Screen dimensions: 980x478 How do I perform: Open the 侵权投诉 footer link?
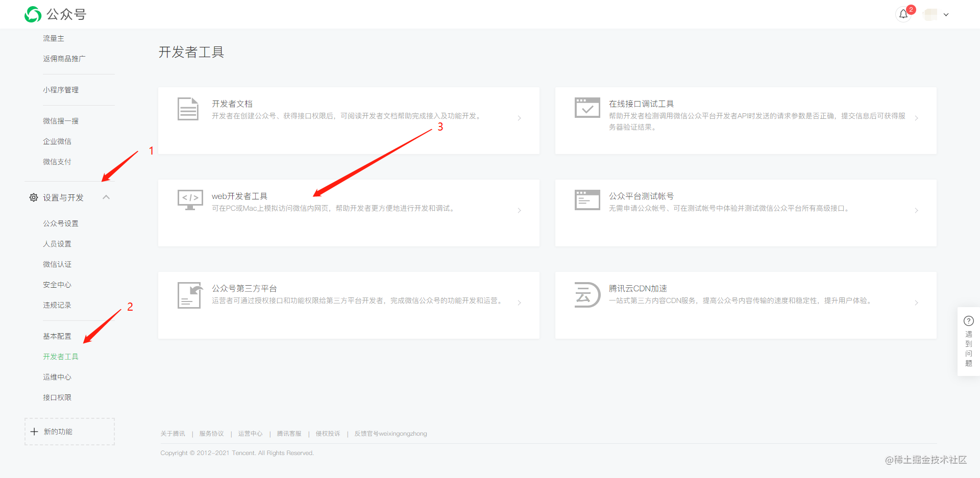328,434
